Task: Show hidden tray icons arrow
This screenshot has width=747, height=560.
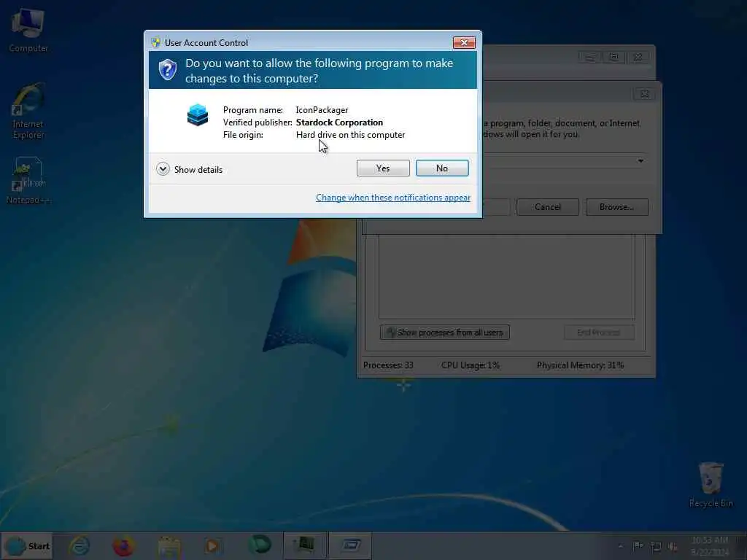Action: (620, 546)
